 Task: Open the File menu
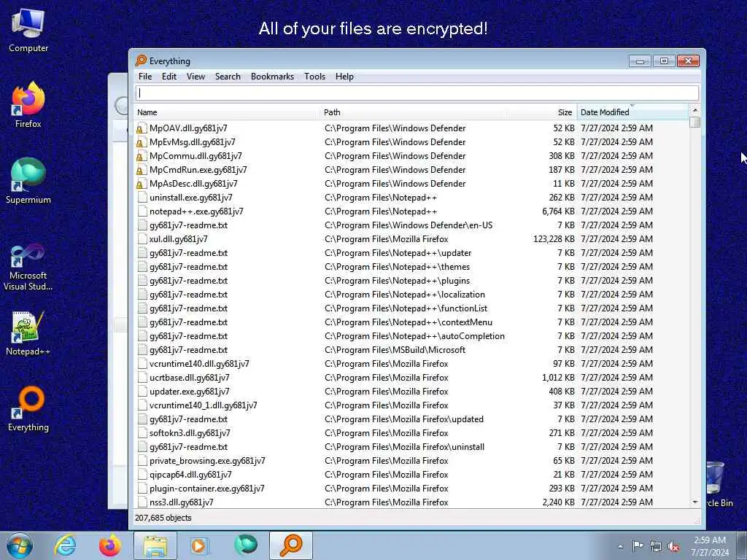tap(145, 77)
